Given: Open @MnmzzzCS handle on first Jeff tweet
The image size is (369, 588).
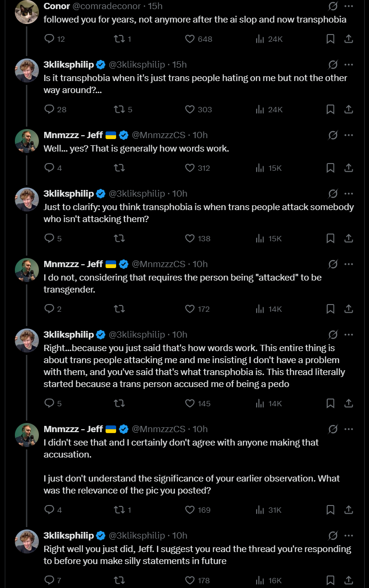Looking at the screenshot, I should pyautogui.click(x=158, y=135).
